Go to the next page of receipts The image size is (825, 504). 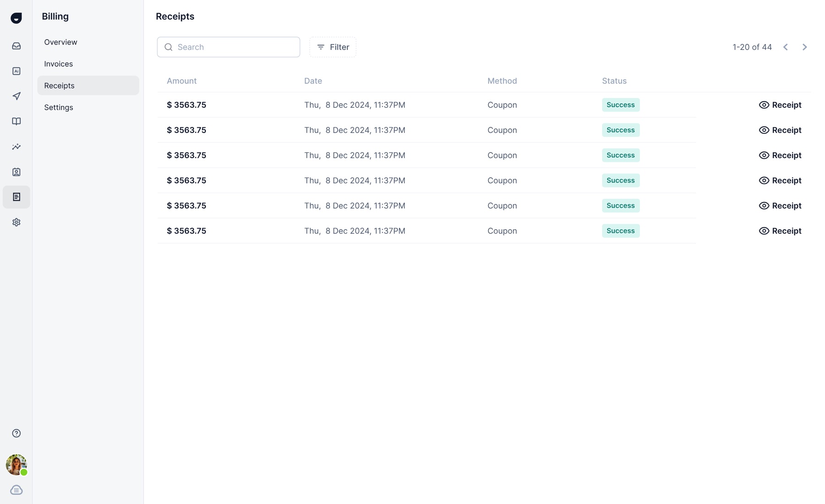tap(805, 47)
